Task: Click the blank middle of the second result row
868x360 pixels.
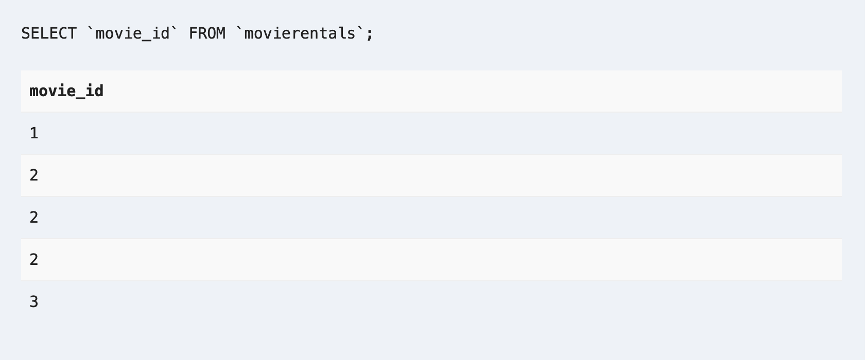Action: pyautogui.click(x=431, y=175)
